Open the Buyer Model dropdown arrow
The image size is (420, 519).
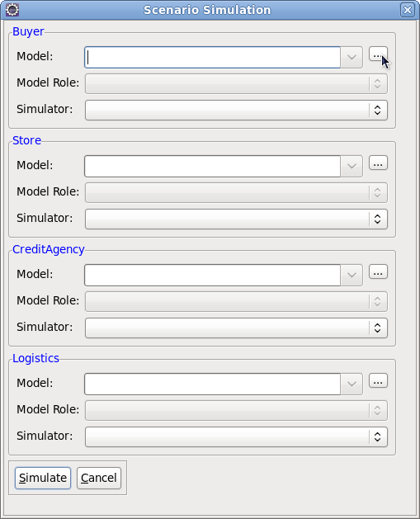coord(352,57)
